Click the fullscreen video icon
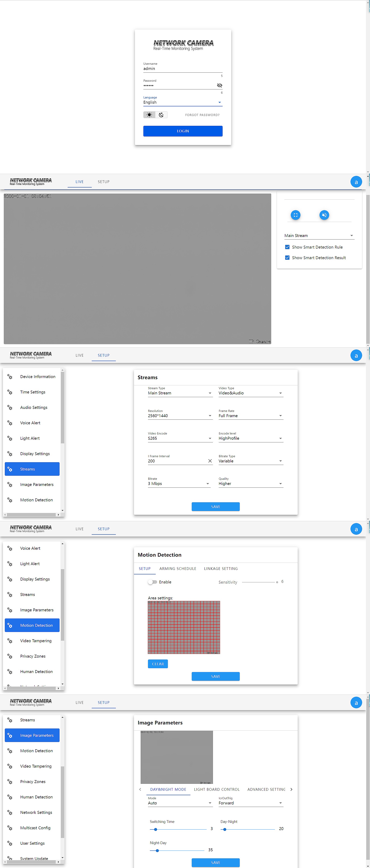 (x=295, y=215)
